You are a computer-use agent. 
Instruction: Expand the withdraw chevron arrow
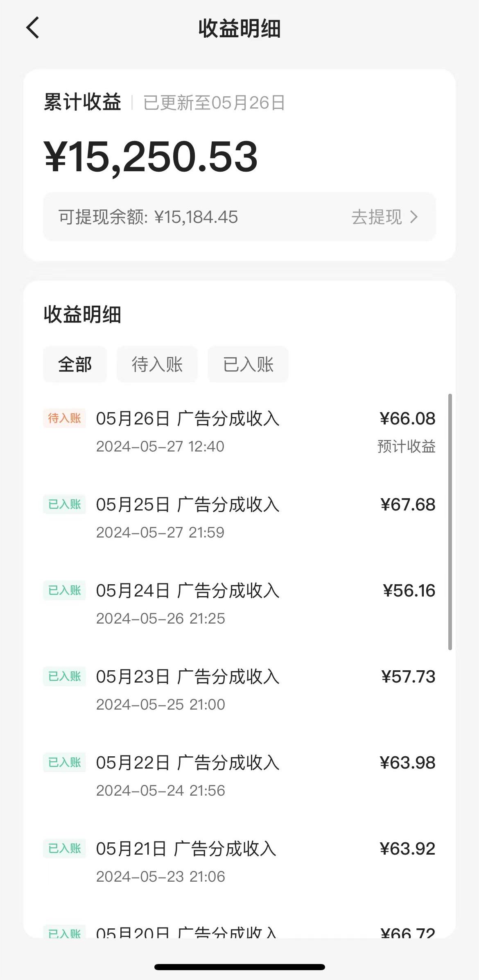click(x=414, y=217)
